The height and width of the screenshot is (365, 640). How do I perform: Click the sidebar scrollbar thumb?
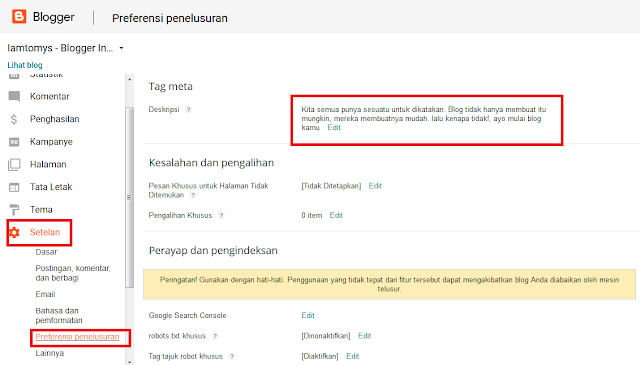129,198
